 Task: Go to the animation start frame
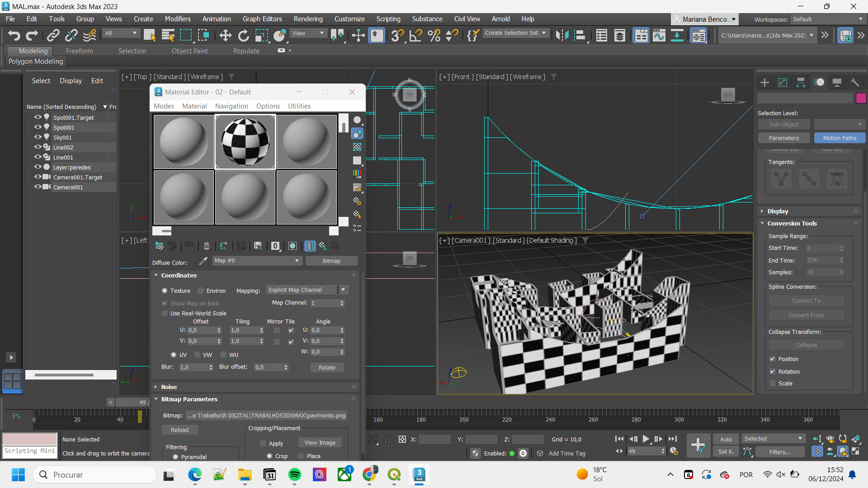619,439
